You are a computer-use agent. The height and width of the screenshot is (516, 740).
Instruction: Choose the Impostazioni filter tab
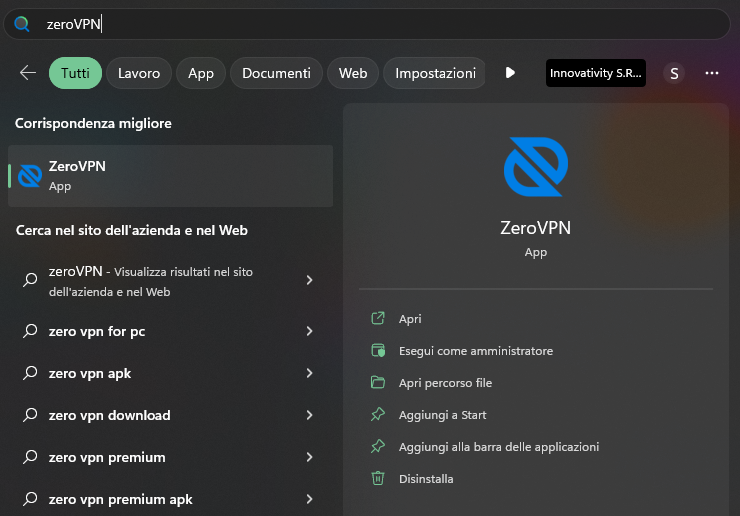click(x=435, y=73)
